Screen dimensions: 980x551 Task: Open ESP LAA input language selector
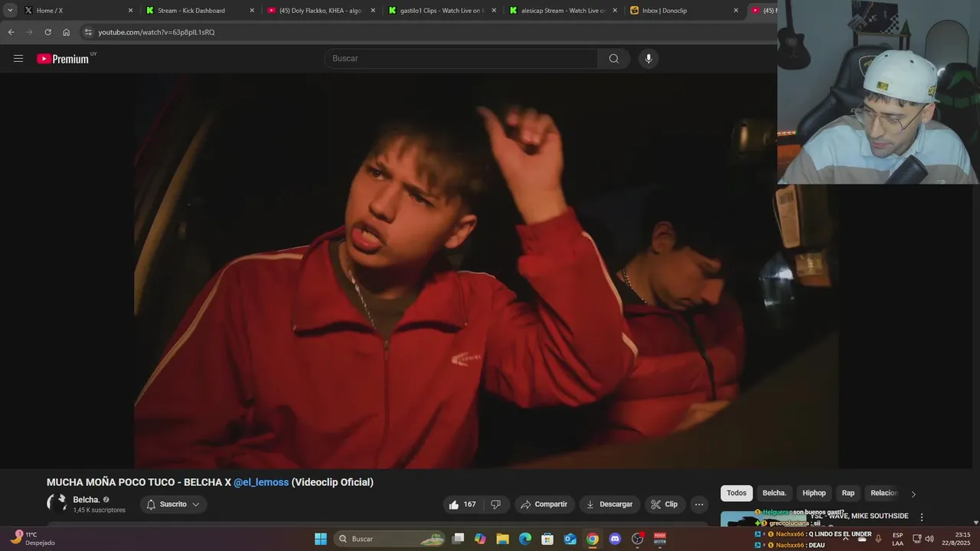[x=897, y=539]
